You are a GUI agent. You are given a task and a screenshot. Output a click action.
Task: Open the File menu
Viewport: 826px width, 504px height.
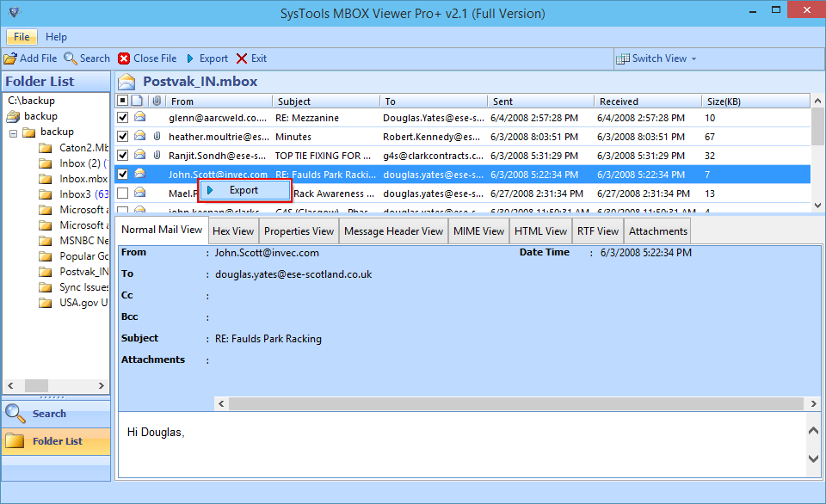(x=22, y=37)
